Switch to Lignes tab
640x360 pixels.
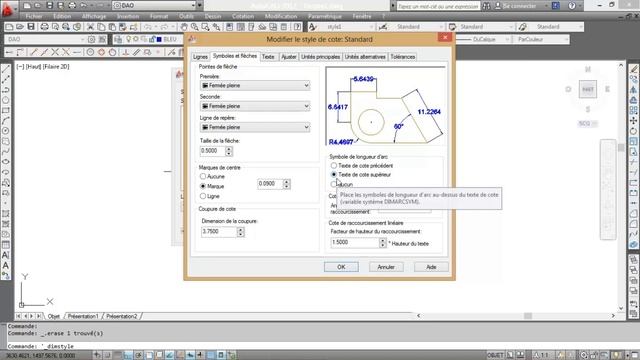click(x=200, y=57)
